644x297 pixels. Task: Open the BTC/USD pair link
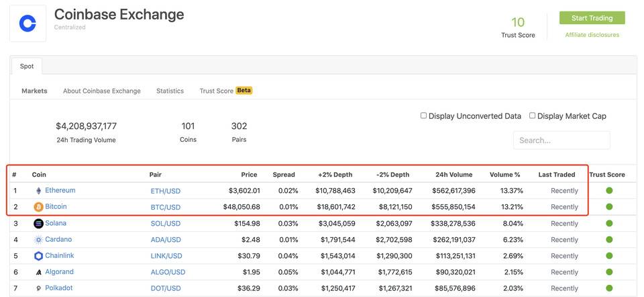point(166,207)
